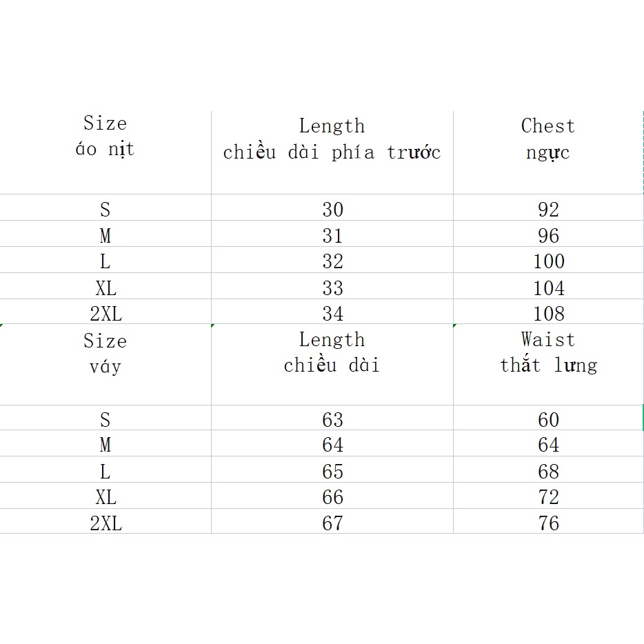
Task: Select the "Length chiều dài phía trước" header
Action: (x=332, y=139)
